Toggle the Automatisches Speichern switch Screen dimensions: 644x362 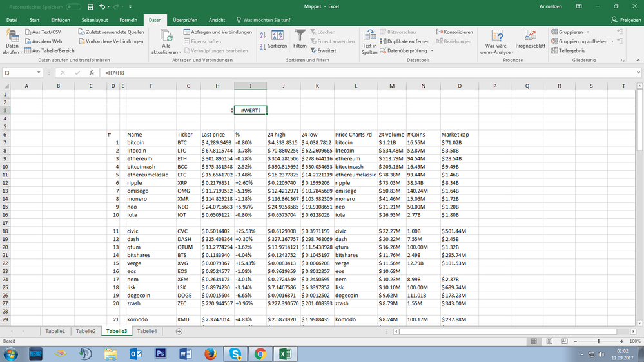click(73, 6)
